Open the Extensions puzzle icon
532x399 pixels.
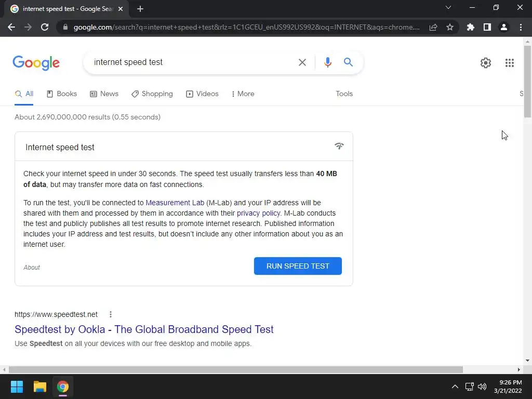pyautogui.click(x=471, y=27)
